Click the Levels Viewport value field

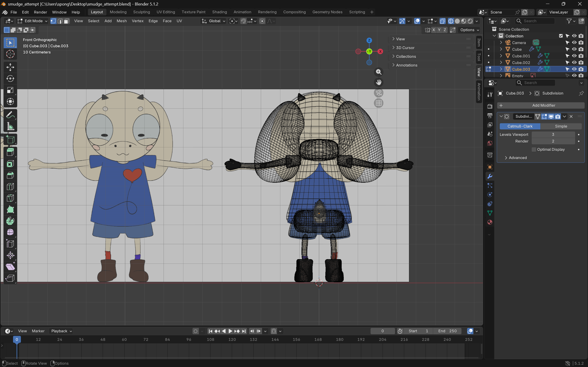(x=553, y=134)
